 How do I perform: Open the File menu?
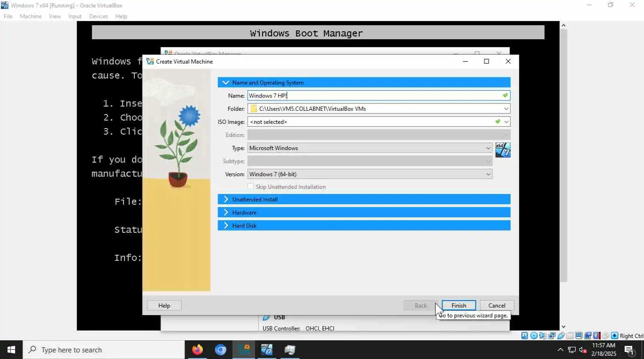click(8, 16)
